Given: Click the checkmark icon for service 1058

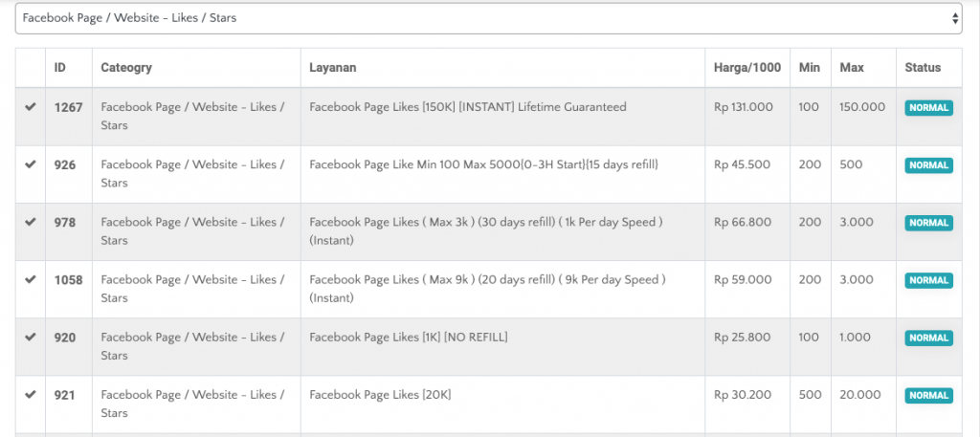Looking at the screenshot, I should (x=31, y=279).
